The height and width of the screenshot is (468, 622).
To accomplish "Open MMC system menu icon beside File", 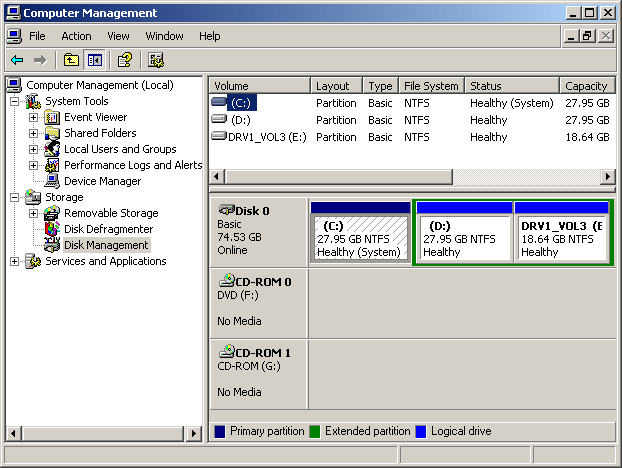I will click(14, 36).
